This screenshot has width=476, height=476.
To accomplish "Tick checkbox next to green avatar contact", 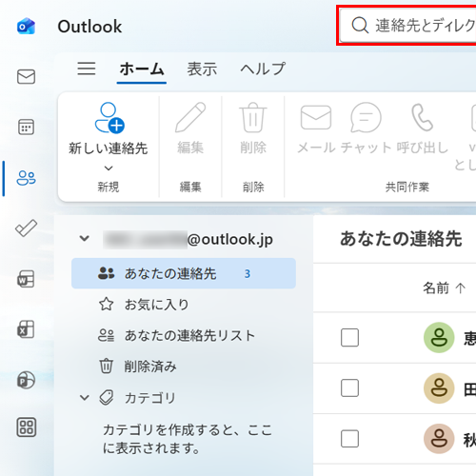I will [x=349, y=337].
